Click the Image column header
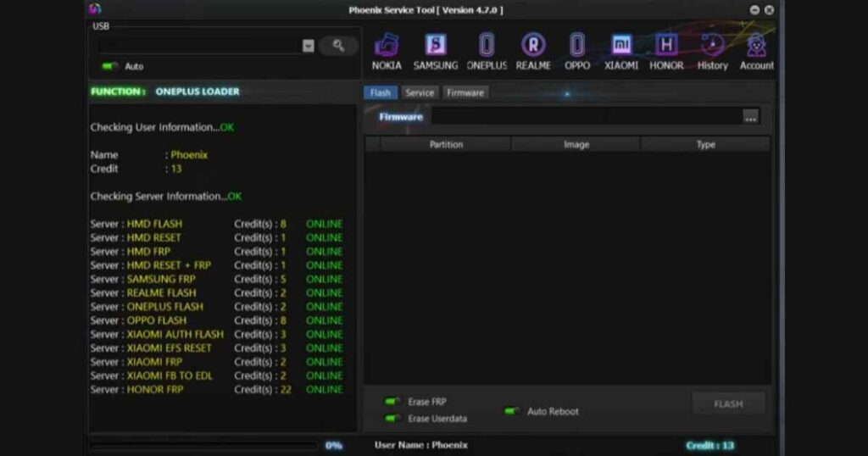Viewport: 868px width, 456px height. (x=576, y=144)
